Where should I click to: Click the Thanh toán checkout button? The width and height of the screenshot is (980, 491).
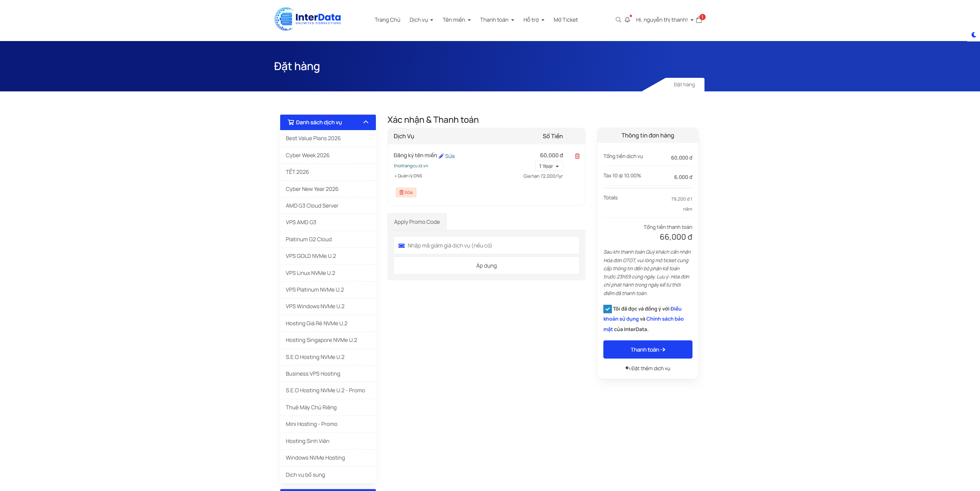(x=648, y=350)
